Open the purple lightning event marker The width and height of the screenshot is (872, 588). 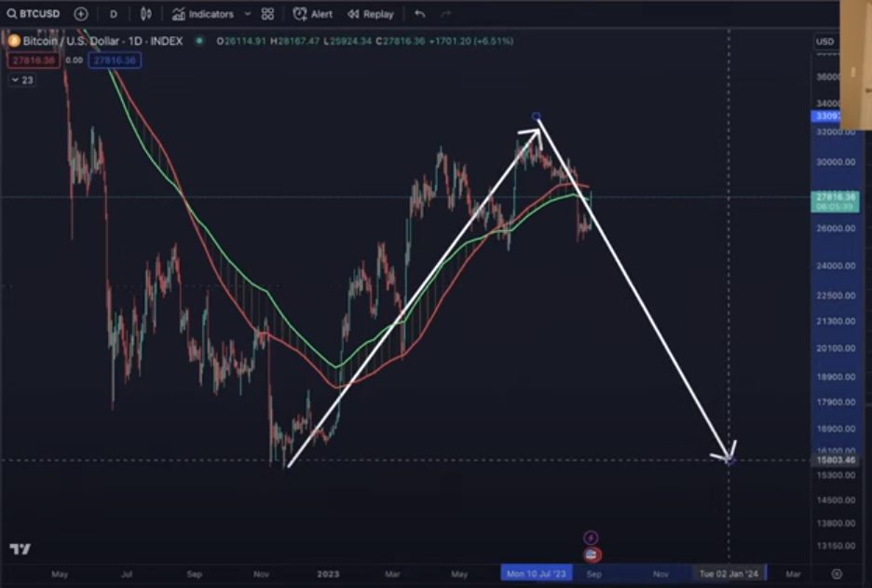click(x=591, y=538)
